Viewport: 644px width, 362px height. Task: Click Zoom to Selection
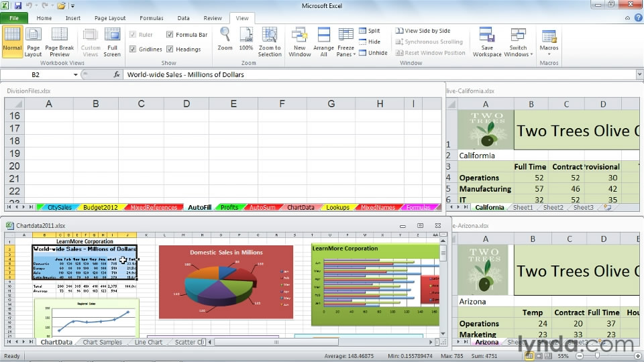(x=270, y=42)
